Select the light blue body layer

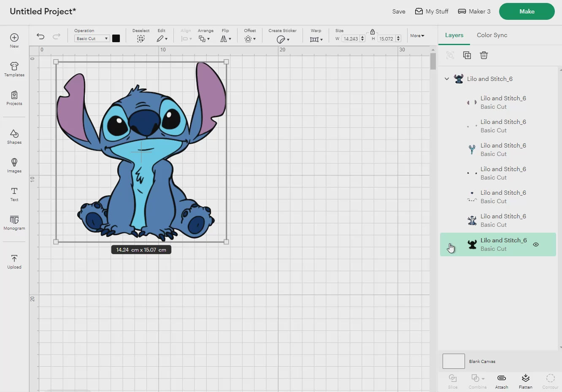[x=498, y=150]
